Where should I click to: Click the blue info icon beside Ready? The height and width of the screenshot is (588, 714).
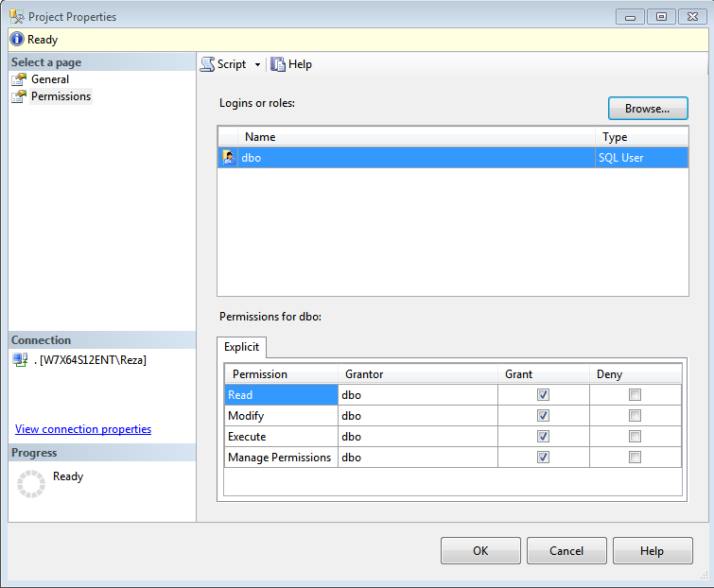[x=18, y=40]
